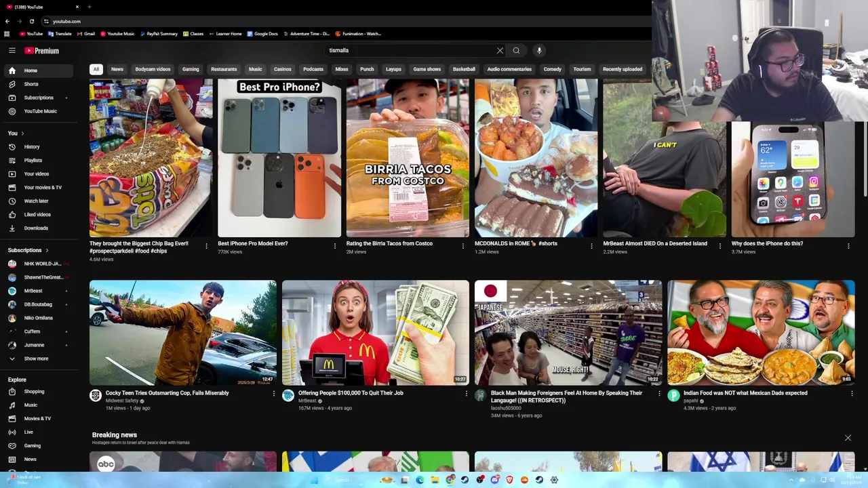This screenshot has width=868, height=488.
Task: Play Offering People $100,000 thumbnail
Action: (x=376, y=333)
